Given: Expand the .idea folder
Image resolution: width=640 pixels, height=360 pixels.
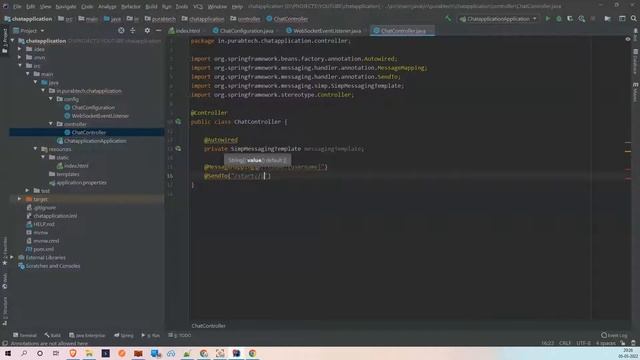Looking at the screenshot, I should (20, 49).
